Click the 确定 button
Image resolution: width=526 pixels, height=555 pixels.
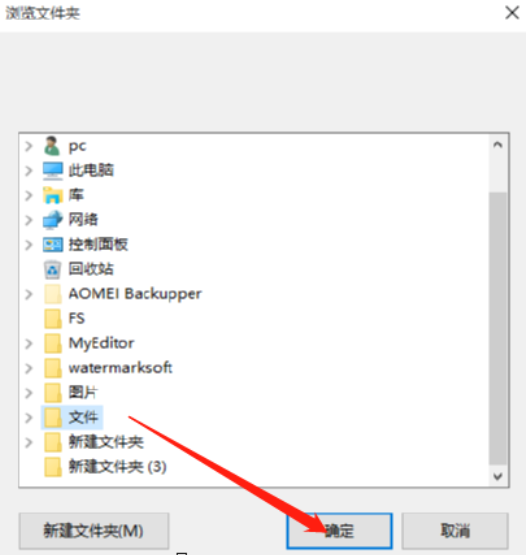click(x=339, y=531)
